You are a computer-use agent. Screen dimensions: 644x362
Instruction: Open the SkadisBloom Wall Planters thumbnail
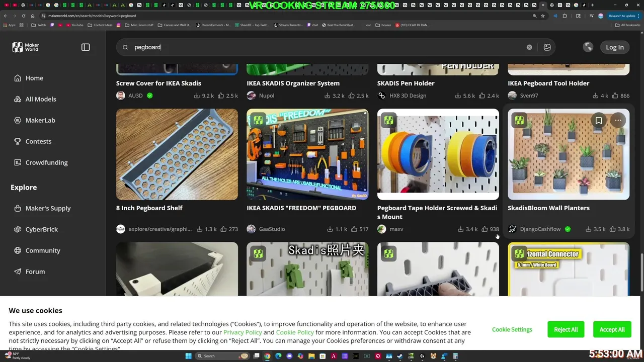tap(569, 154)
